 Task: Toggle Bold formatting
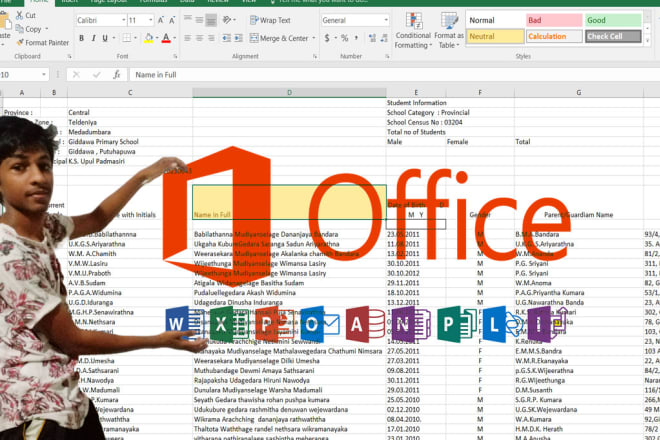82,38
